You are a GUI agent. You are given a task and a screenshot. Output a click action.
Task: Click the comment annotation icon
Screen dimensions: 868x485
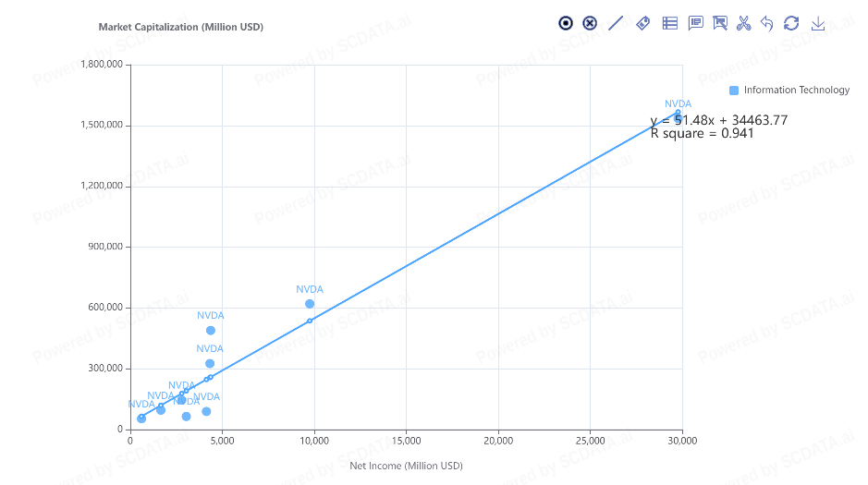point(695,23)
